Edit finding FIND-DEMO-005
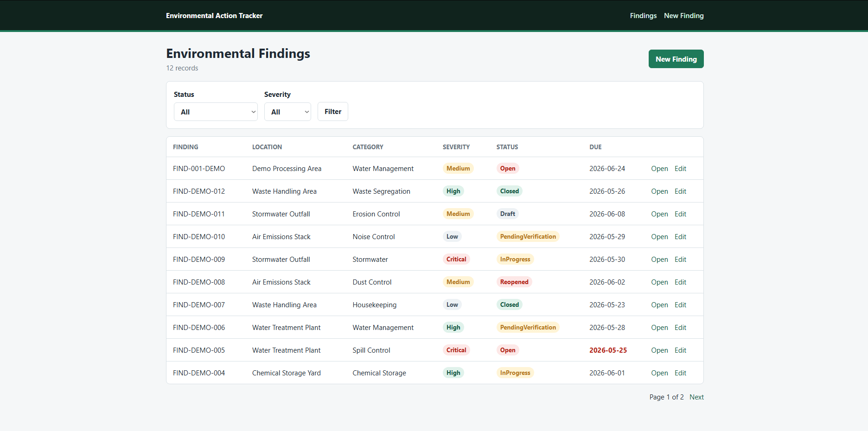This screenshot has height=431, width=868. pos(680,350)
